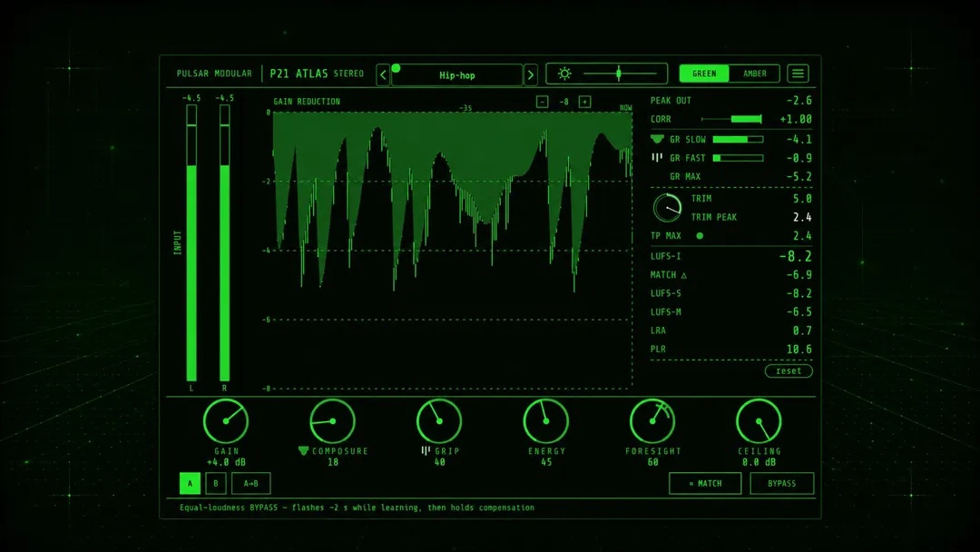The image size is (980, 552).
Task: Increase gain reduction range with plus
Action: click(585, 102)
